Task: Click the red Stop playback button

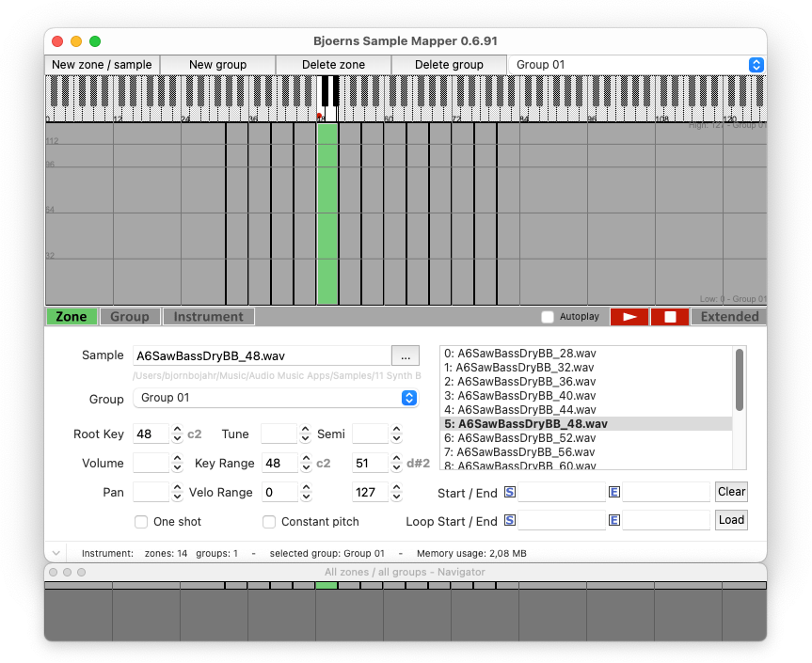Action: click(670, 317)
